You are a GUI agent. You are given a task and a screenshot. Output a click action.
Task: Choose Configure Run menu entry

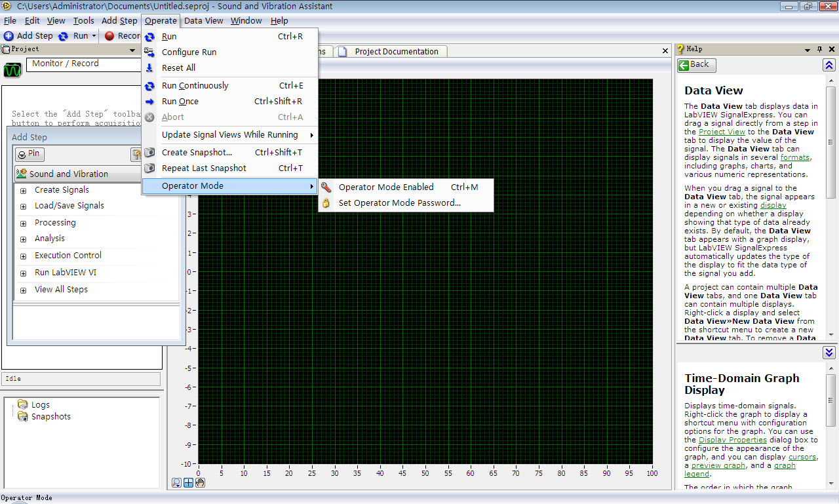(230, 52)
